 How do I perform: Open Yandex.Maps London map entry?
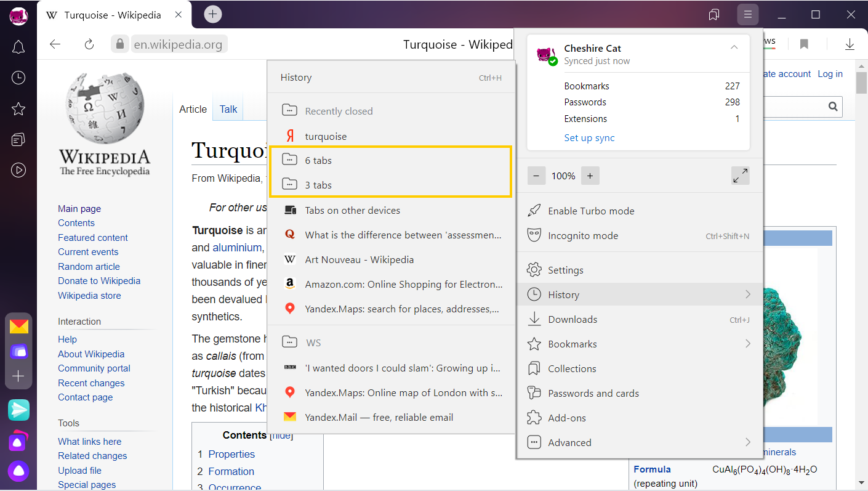[390, 392]
